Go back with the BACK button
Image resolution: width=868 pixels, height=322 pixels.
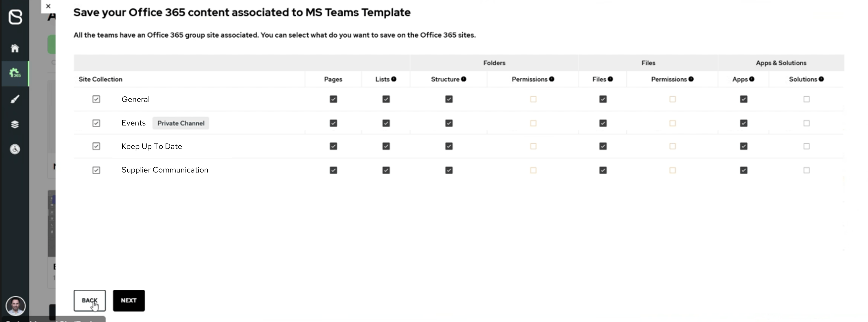pos(90,301)
